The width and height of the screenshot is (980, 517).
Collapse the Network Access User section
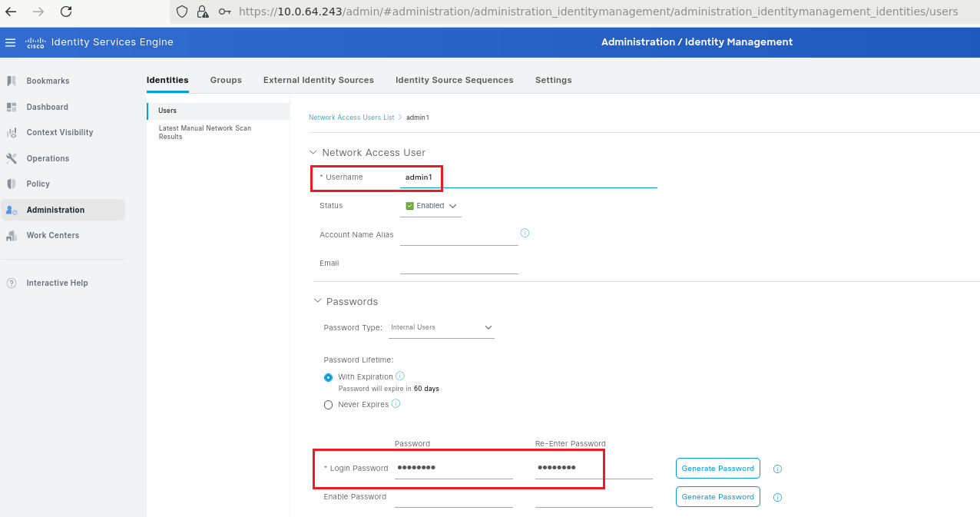[313, 152]
